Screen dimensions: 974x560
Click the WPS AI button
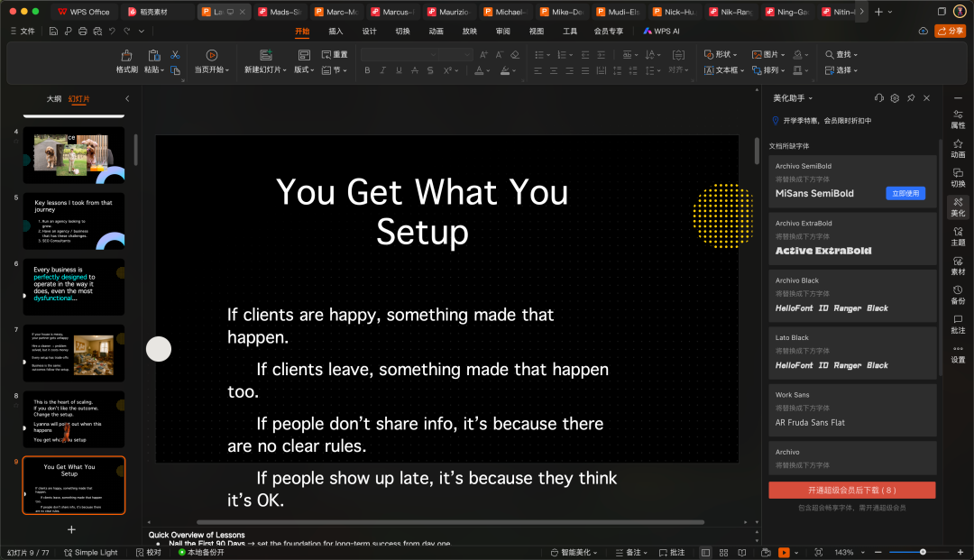tap(662, 31)
